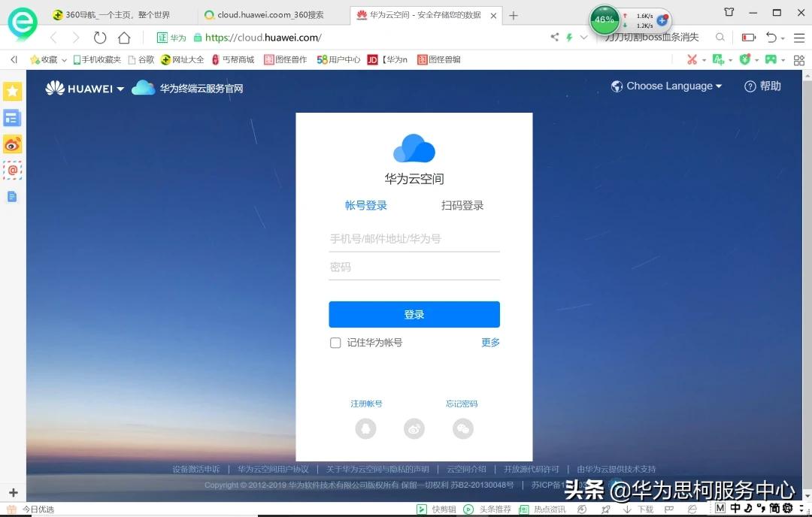Expand translate extension dropdown arrow
Image resolution: width=812 pixels, height=517 pixels.
(730, 61)
